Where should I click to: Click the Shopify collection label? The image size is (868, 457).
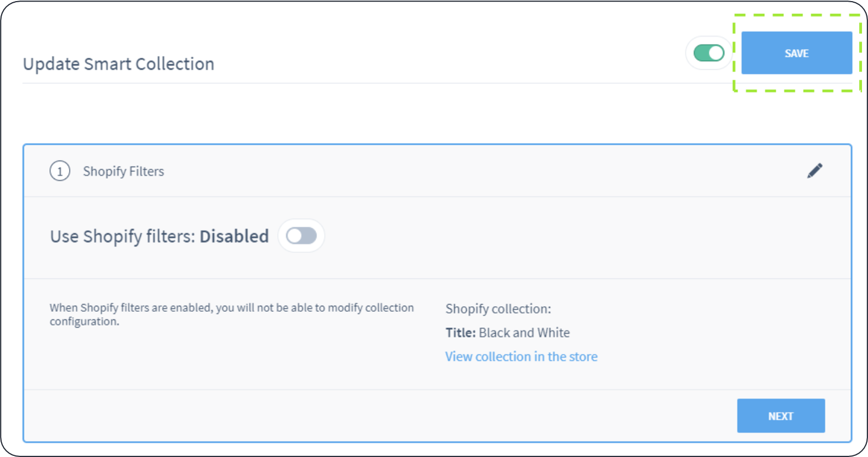[x=498, y=309]
